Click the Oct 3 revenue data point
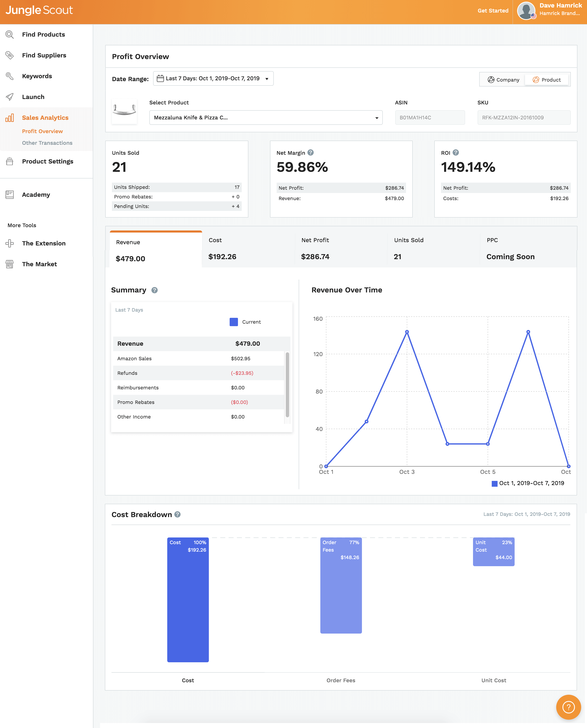Image resolution: width=587 pixels, height=728 pixels. (x=407, y=332)
